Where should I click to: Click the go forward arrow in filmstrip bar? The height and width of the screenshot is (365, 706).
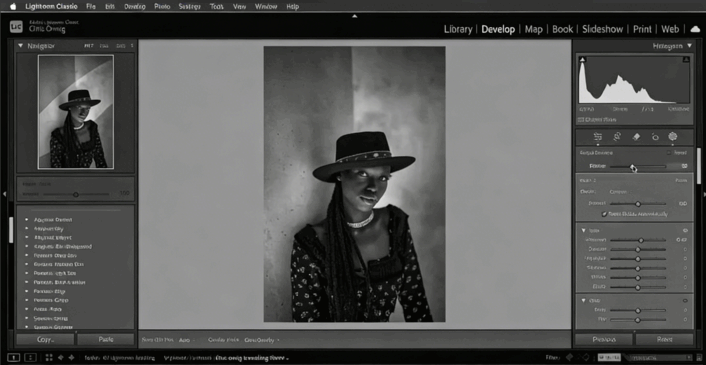point(71,357)
